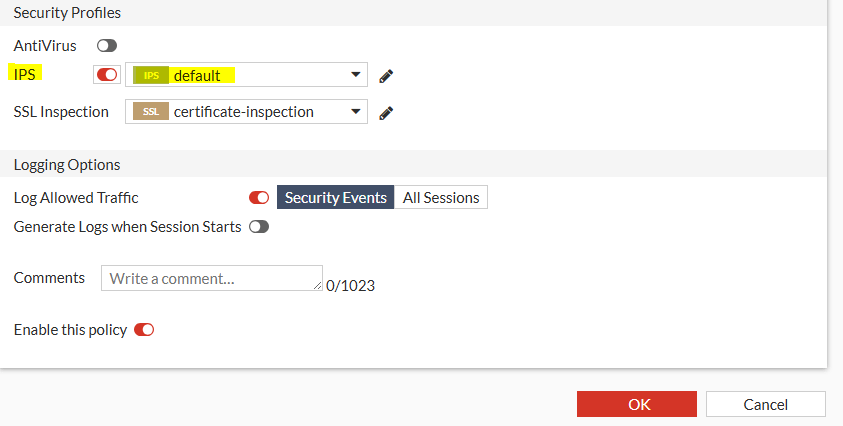Toggle Generate Logs when Session Starts
Viewport: 843px width, 426px height.
[259, 227]
